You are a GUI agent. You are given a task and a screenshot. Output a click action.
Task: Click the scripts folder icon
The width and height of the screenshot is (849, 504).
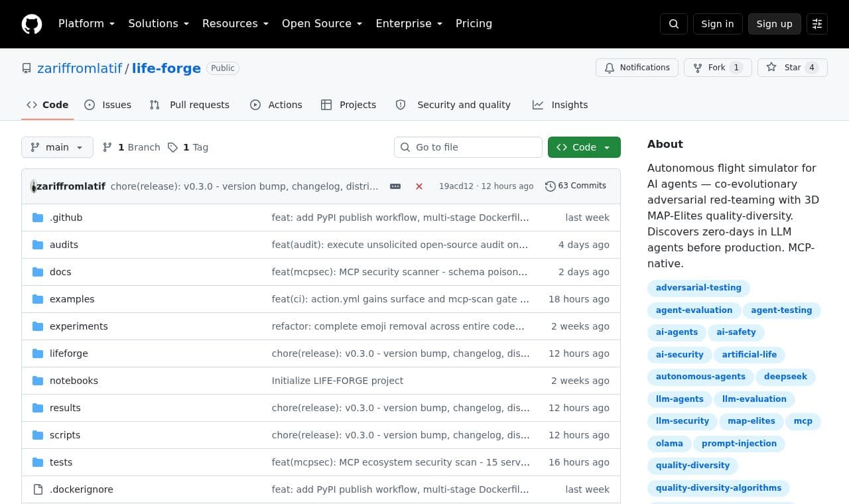pyautogui.click(x=38, y=435)
